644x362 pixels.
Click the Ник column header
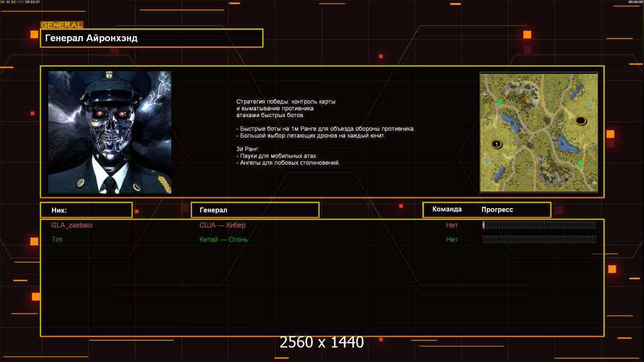click(x=86, y=210)
